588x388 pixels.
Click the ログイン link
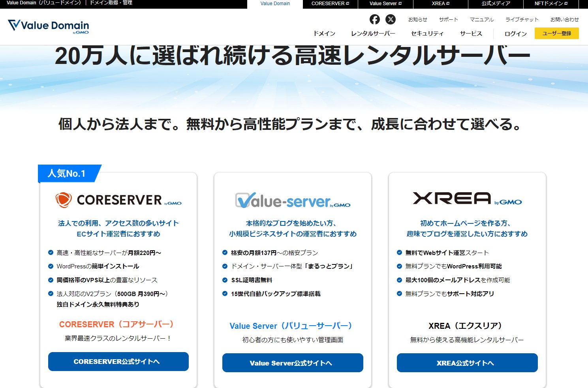click(515, 34)
